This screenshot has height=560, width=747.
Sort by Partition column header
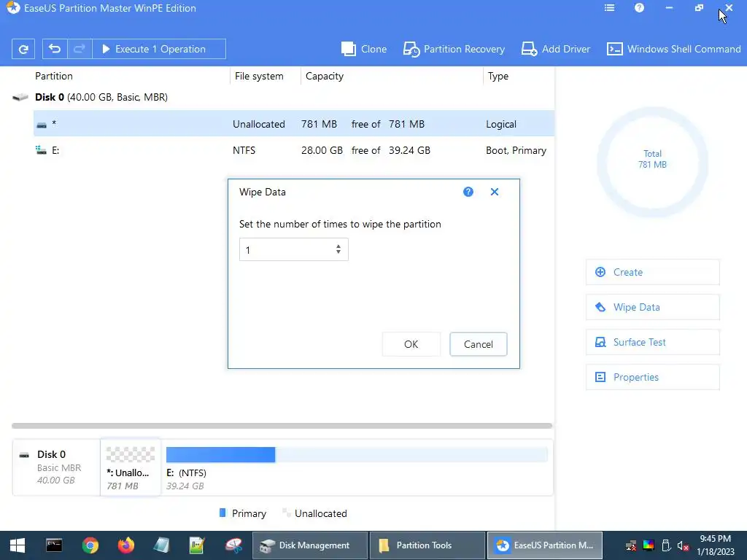[x=54, y=76]
